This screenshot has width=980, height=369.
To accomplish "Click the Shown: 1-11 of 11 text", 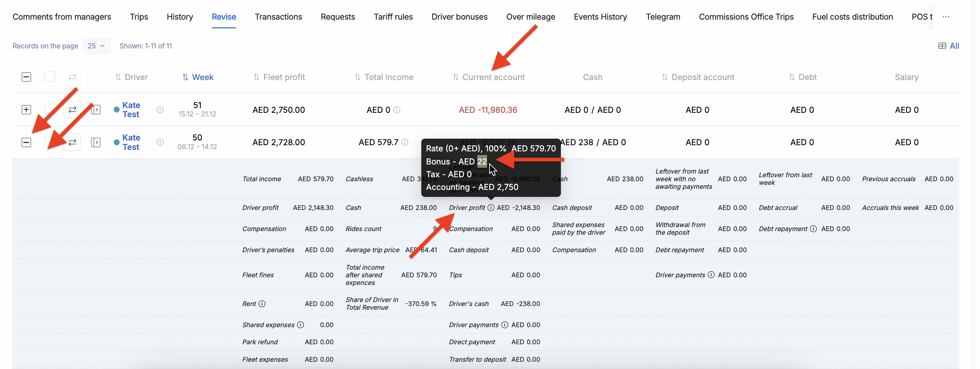I will point(145,46).
